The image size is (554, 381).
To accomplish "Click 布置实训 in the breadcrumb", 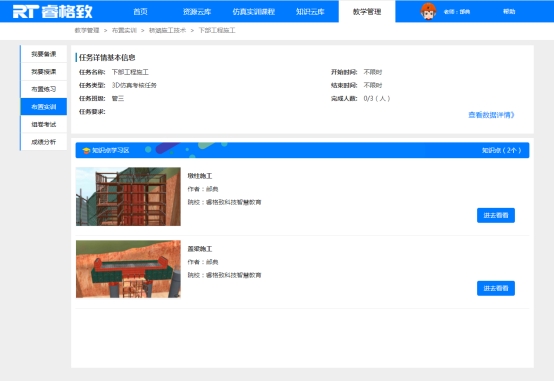I will click(124, 30).
